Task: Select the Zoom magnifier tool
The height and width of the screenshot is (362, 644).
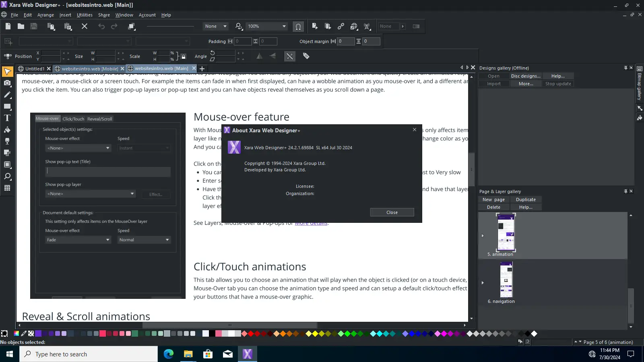Action: pyautogui.click(x=7, y=177)
